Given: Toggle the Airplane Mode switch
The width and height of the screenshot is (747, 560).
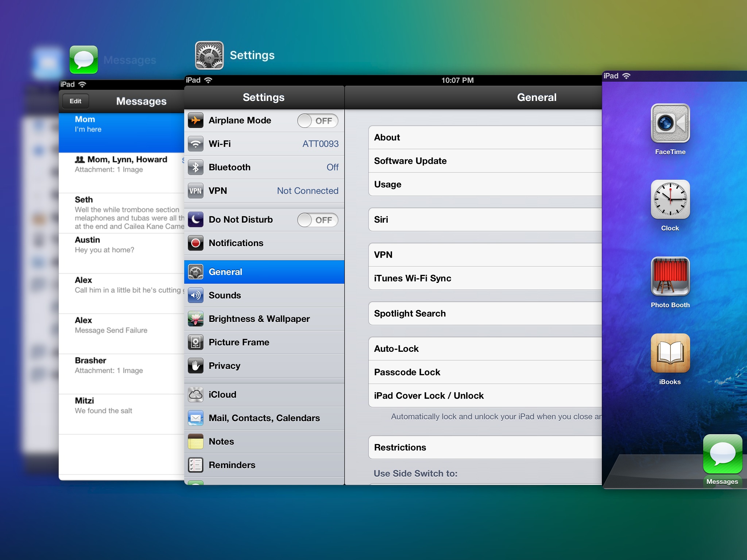Looking at the screenshot, I should point(317,121).
